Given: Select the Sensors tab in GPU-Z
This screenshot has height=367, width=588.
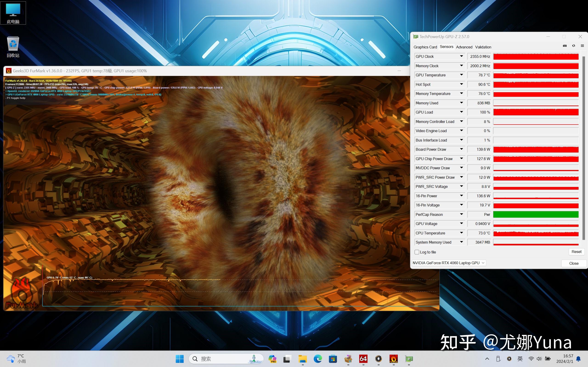Looking at the screenshot, I should click(447, 47).
